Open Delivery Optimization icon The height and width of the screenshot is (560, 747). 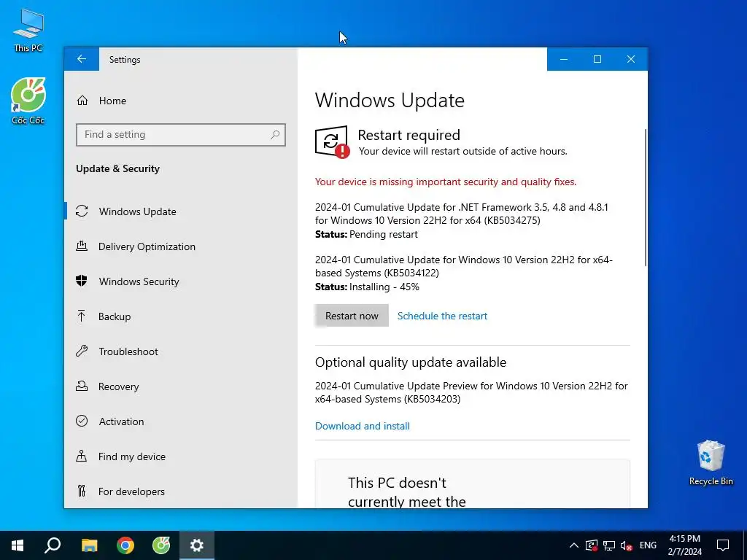coord(82,246)
